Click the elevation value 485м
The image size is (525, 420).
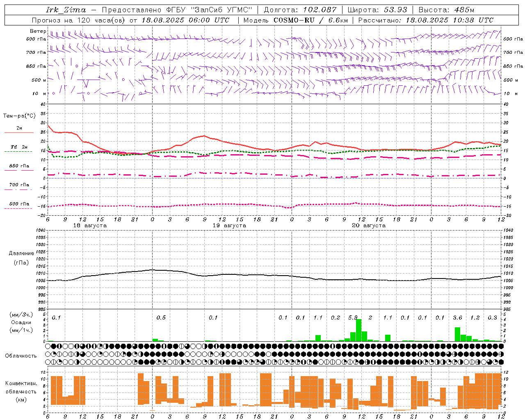(x=464, y=10)
